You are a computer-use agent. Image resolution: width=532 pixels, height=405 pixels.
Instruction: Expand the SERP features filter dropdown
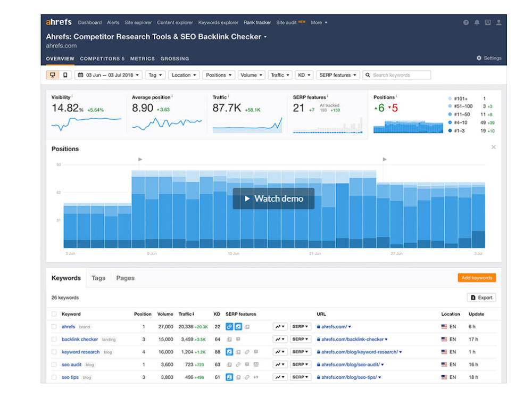click(x=338, y=75)
